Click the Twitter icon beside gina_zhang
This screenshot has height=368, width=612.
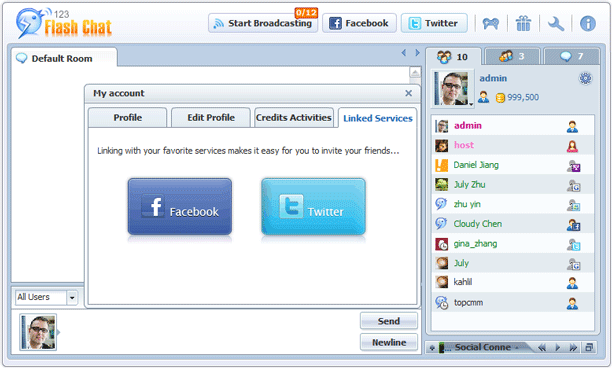[x=573, y=245]
